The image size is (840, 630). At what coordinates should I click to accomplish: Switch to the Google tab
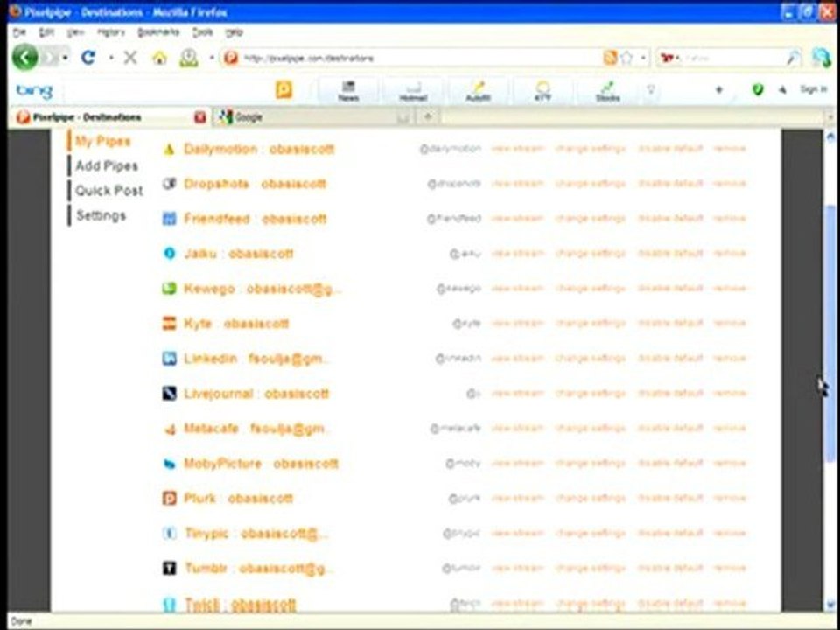(x=312, y=116)
